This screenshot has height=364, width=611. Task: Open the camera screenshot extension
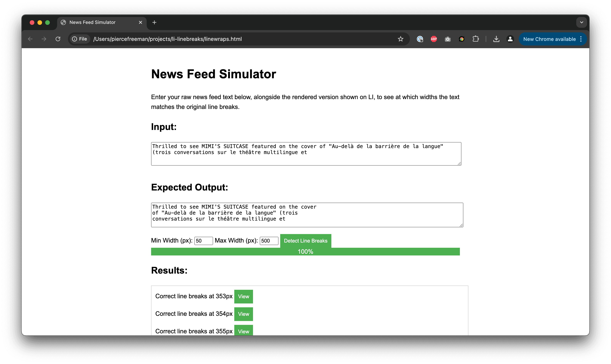click(x=448, y=39)
